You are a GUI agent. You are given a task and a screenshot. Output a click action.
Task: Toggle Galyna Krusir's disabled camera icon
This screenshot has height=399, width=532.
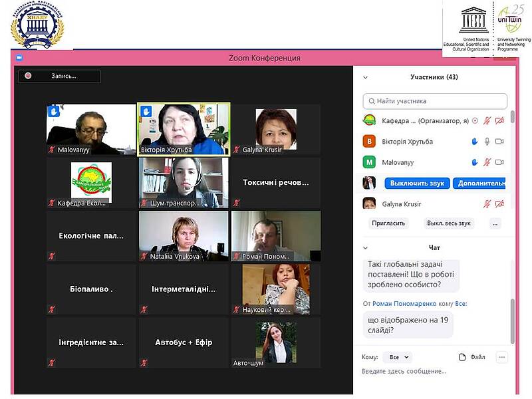click(499, 204)
